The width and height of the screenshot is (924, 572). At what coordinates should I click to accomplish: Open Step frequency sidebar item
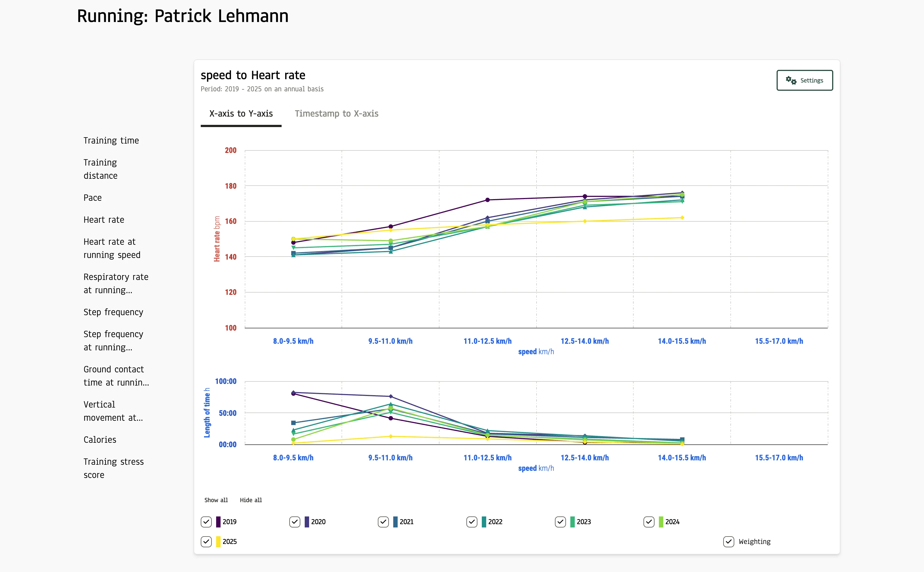[114, 312]
